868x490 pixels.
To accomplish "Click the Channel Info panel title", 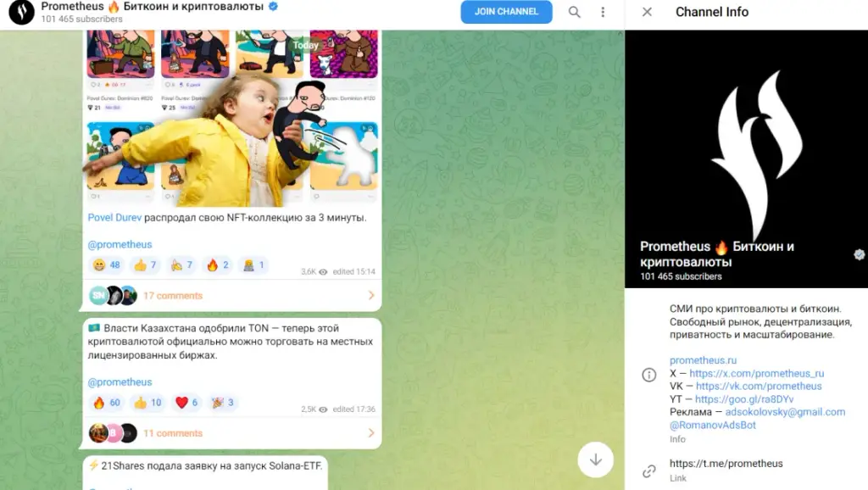I will tap(712, 12).
